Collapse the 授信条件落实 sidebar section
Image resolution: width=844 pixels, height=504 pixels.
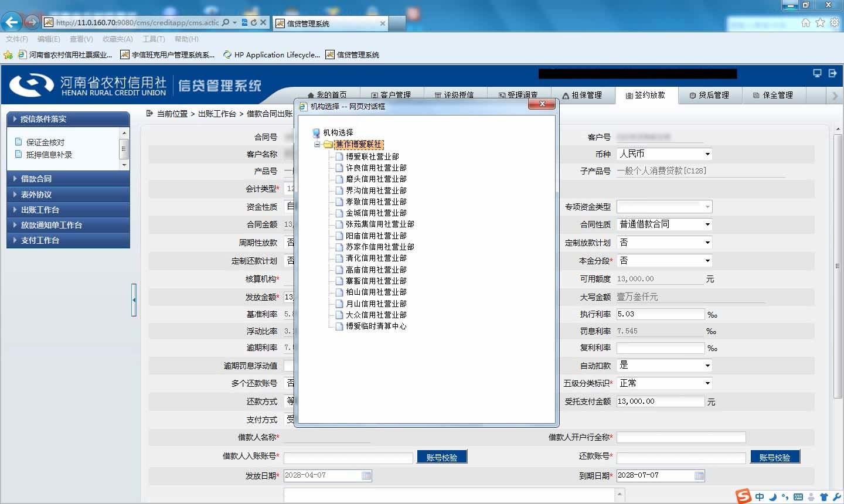click(68, 119)
